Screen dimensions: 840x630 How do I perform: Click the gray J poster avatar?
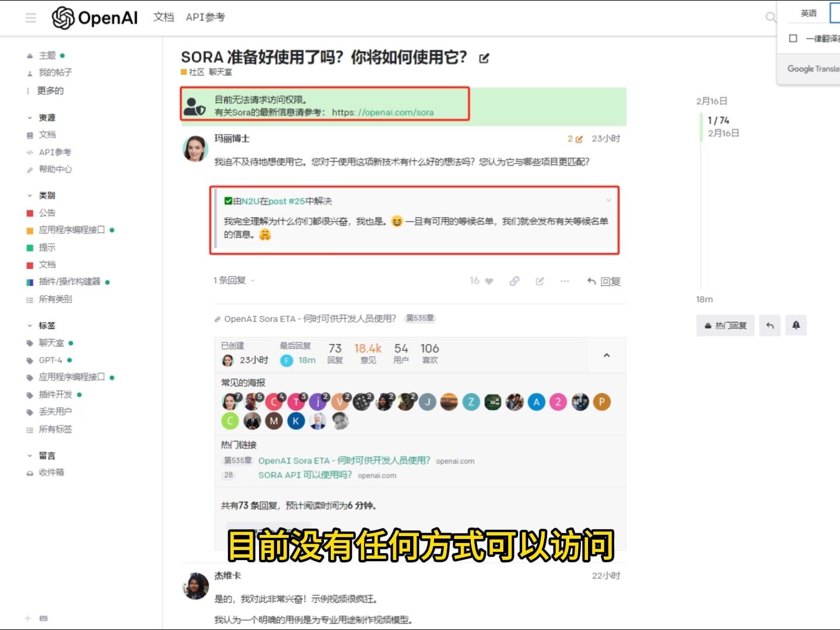(427, 402)
